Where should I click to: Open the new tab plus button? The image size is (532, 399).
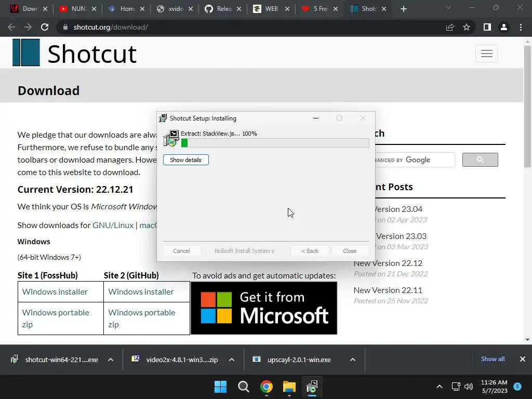(x=403, y=9)
